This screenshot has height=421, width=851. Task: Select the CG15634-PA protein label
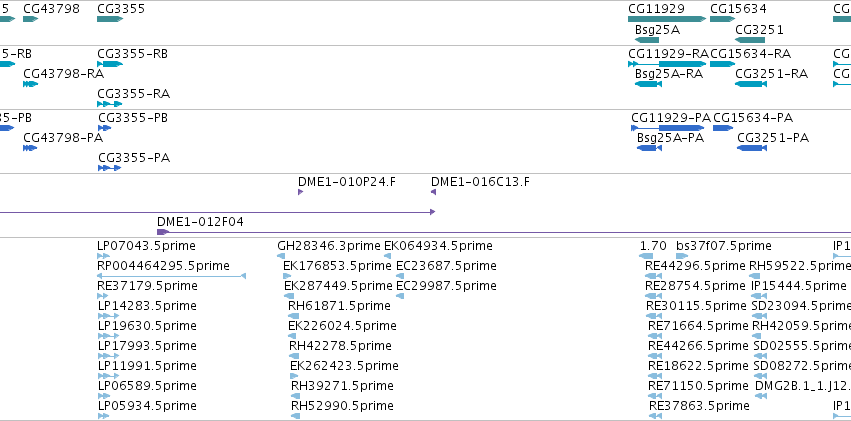click(753, 118)
